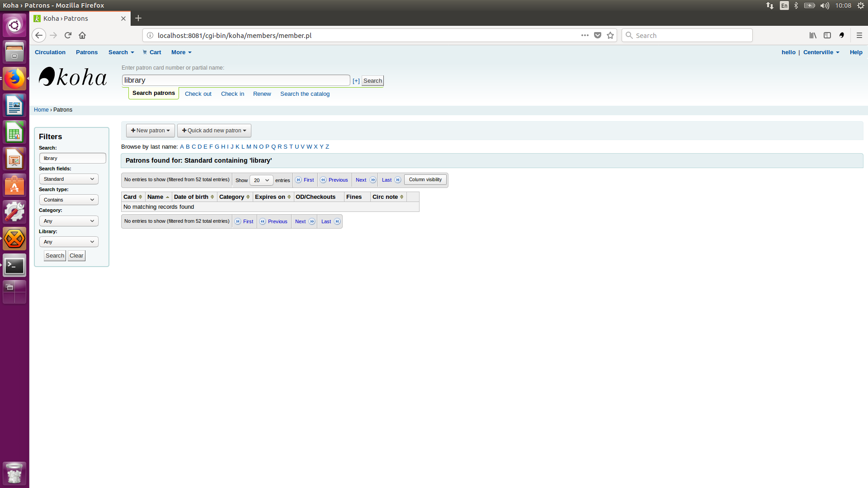868x488 pixels.
Task: Open Terminal from the Ubuntu dock
Action: click(x=14, y=266)
